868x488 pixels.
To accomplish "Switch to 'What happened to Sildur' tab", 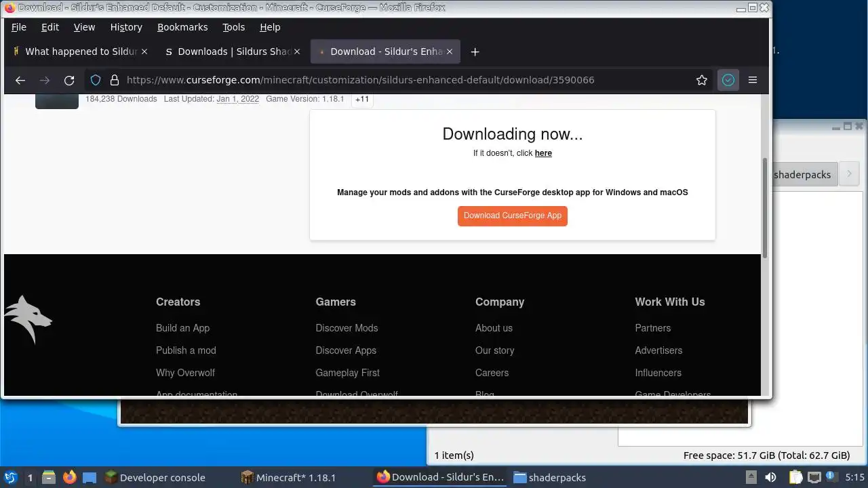I will (81, 52).
